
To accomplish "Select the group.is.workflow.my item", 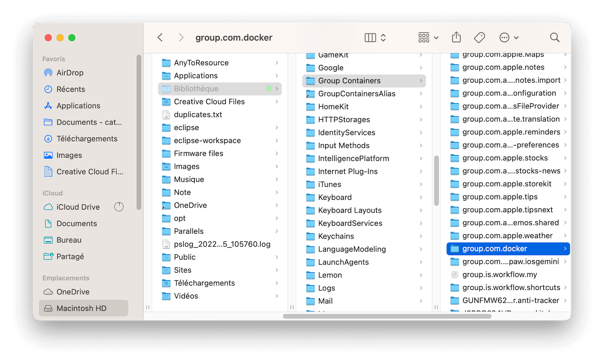I will coord(508,275).
